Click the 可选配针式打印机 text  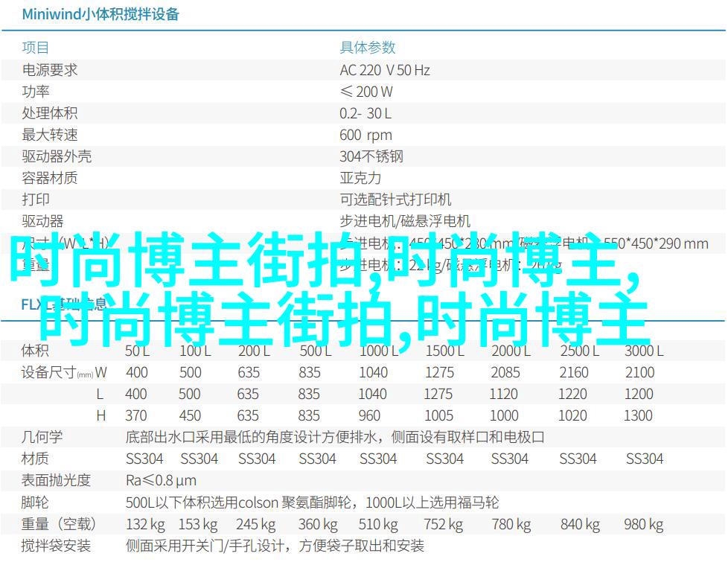[x=395, y=199]
